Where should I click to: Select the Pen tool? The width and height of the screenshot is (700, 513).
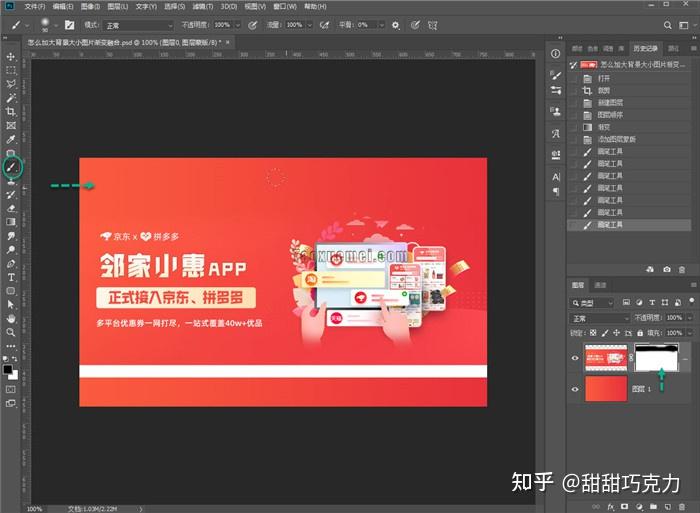(11, 263)
